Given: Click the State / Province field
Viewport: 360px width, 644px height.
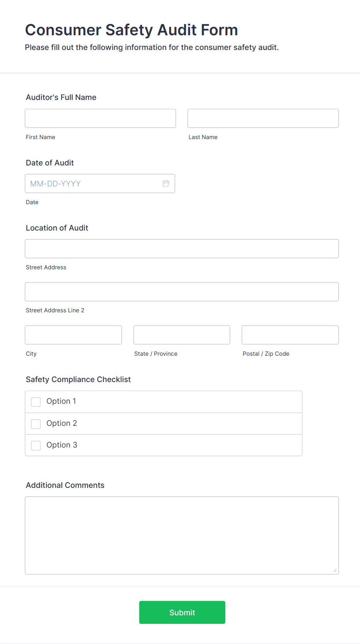Looking at the screenshot, I should pos(182,335).
